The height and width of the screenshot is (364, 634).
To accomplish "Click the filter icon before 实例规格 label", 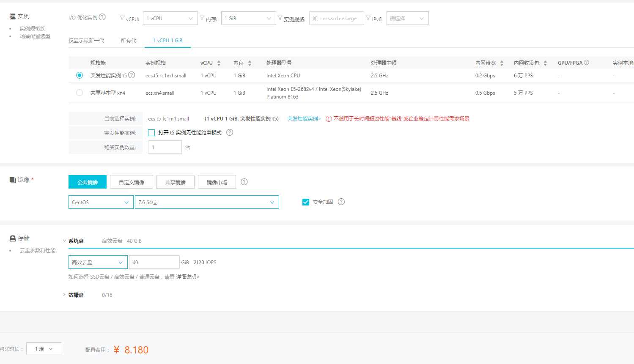I will 280,18.
